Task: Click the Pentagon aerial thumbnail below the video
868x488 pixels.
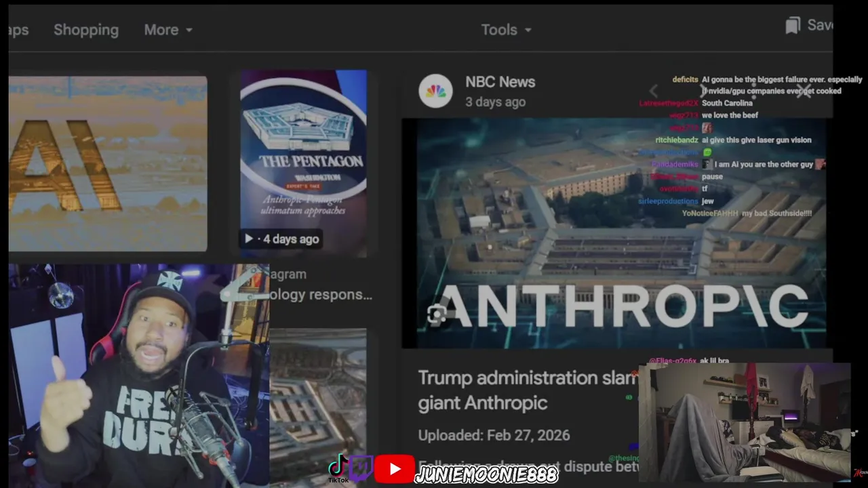Action: click(318, 407)
